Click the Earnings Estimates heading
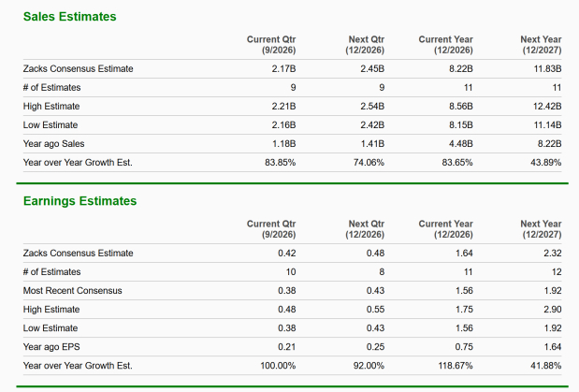579x392 pixels. [80, 201]
